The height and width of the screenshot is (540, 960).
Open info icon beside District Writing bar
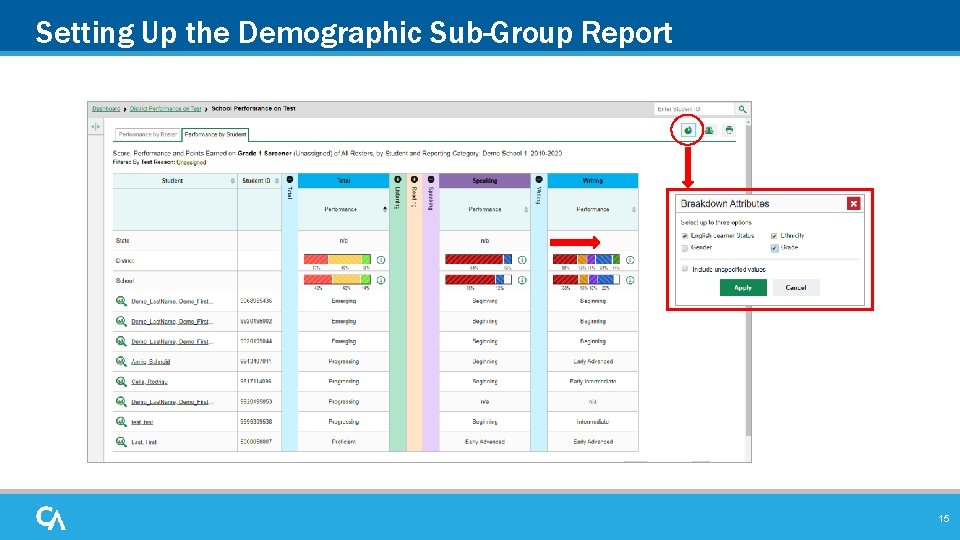[x=630, y=260]
